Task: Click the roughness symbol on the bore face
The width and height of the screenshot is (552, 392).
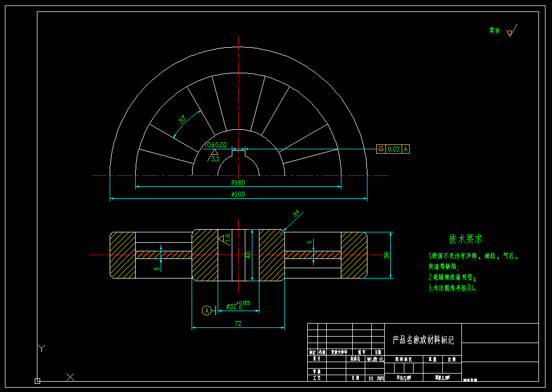Action: pyautogui.click(x=223, y=239)
